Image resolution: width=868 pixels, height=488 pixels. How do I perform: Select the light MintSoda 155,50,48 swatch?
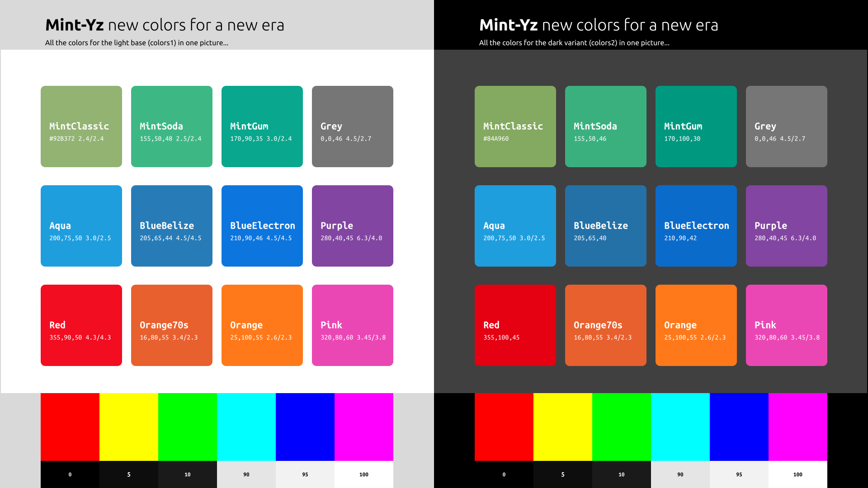pos(172,127)
